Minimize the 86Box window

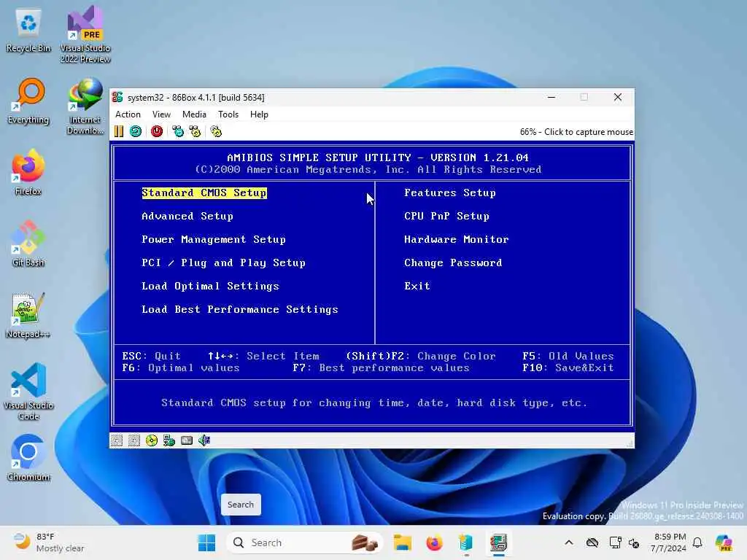point(551,97)
